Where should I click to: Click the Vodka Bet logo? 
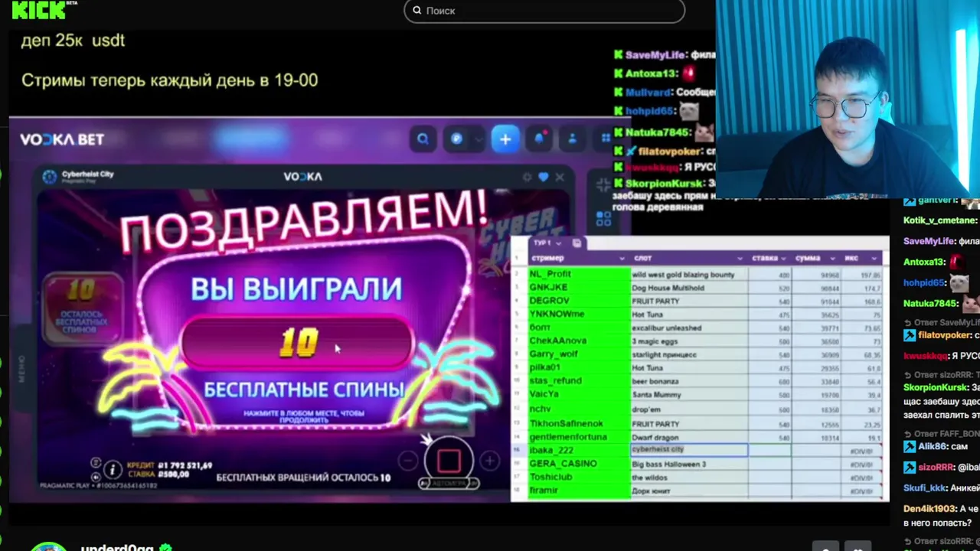[x=62, y=139]
